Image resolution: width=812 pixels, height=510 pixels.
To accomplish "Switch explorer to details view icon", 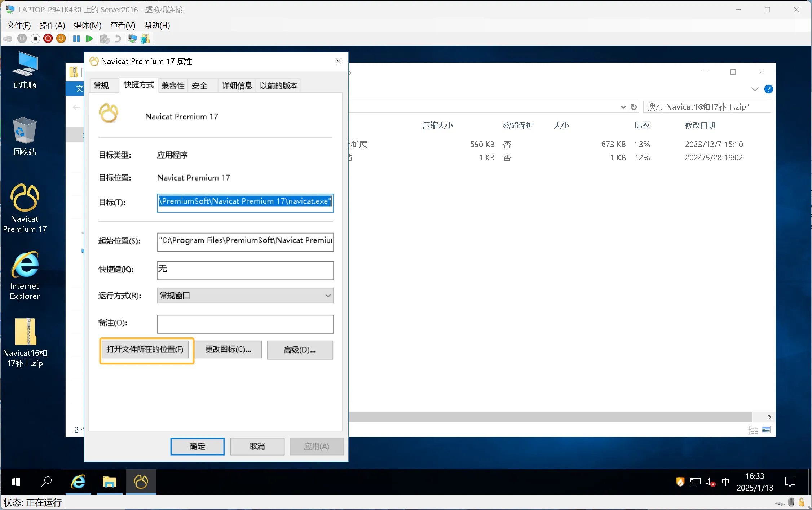I will point(753,430).
